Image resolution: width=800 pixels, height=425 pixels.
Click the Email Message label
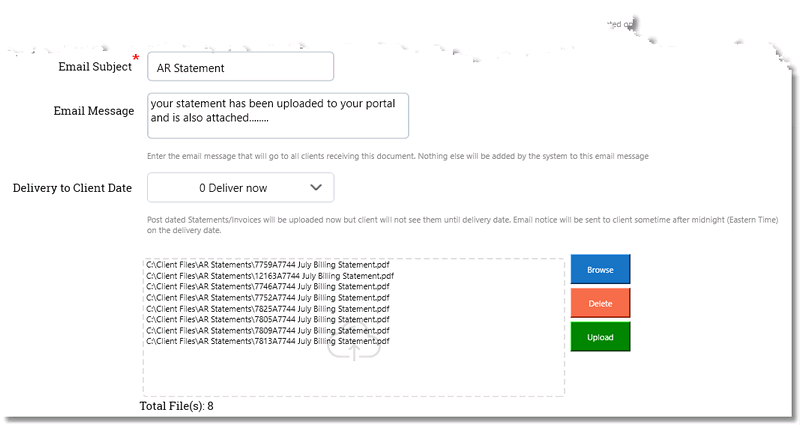94,111
